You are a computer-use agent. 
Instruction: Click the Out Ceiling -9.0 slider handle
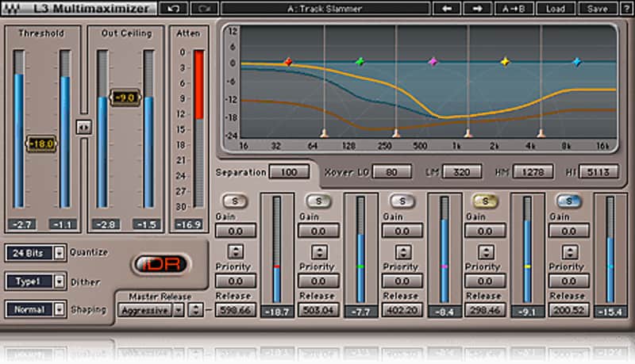pos(125,98)
